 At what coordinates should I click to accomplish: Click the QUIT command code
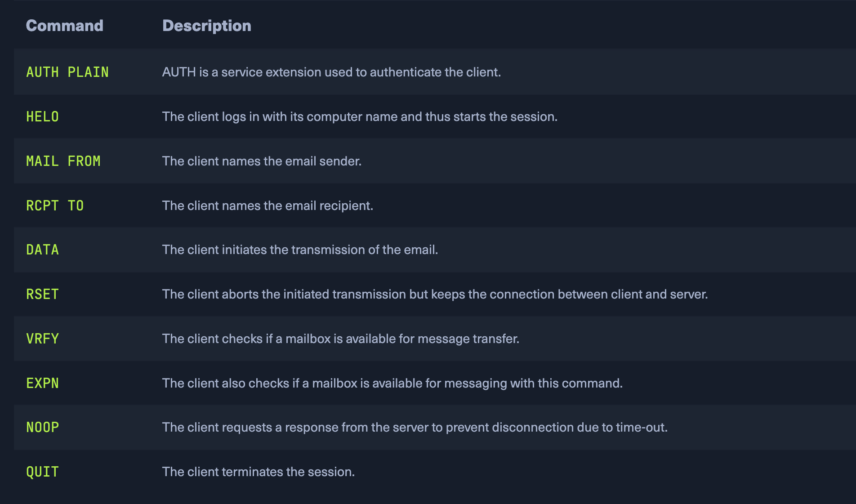[x=42, y=472]
